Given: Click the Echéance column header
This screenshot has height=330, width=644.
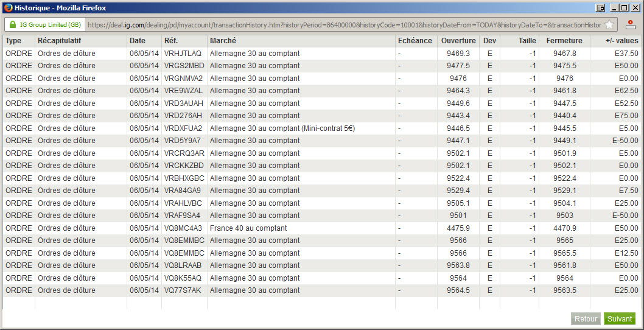Looking at the screenshot, I should (415, 41).
